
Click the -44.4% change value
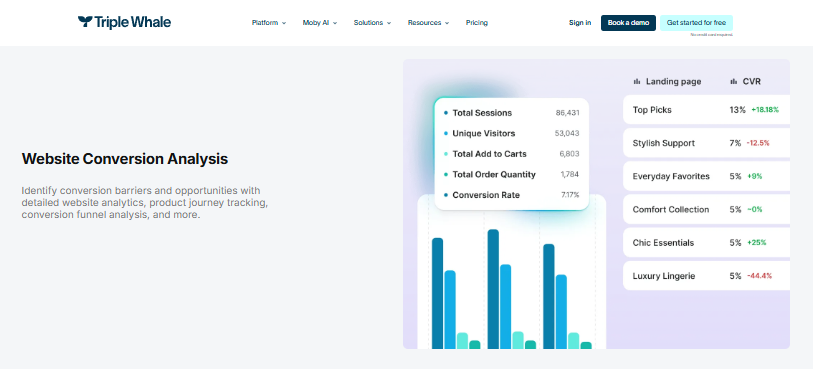(x=760, y=276)
